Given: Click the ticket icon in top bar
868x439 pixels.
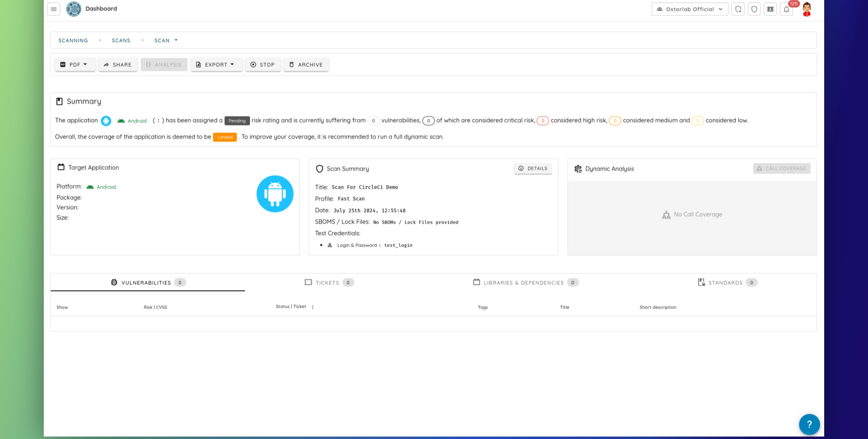Looking at the screenshot, I should [x=770, y=9].
